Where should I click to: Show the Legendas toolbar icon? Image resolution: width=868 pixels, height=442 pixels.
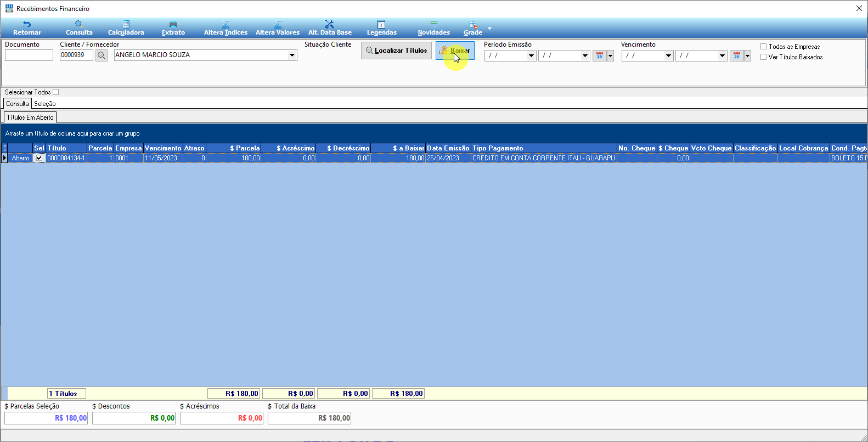click(x=381, y=24)
